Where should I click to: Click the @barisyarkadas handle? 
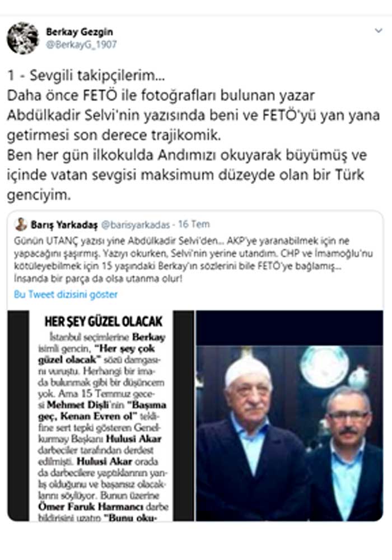click(136, 225)
